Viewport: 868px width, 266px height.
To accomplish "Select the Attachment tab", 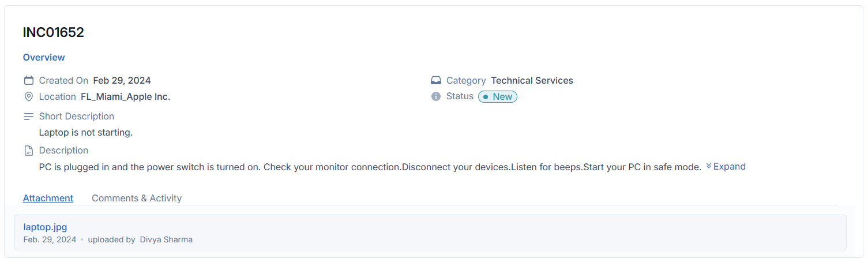I will 48,198.
